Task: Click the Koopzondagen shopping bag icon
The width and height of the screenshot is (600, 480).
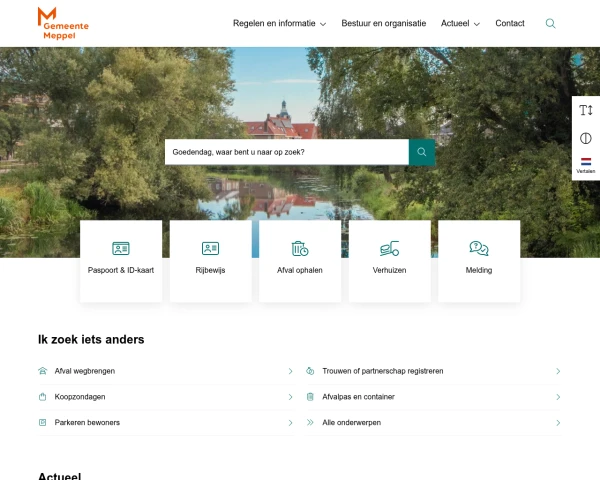Action: (x=42, y=397)
